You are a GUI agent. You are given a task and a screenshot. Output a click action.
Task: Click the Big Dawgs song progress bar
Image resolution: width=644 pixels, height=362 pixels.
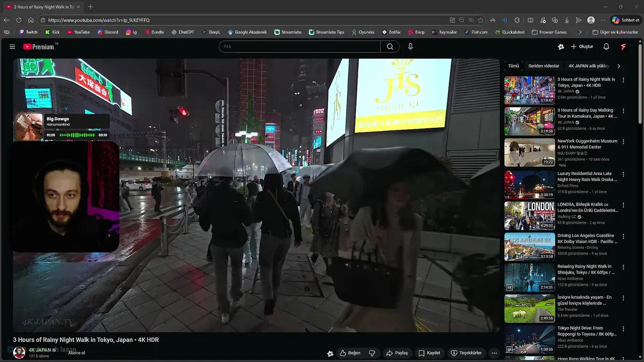click(x=77, y=135)
